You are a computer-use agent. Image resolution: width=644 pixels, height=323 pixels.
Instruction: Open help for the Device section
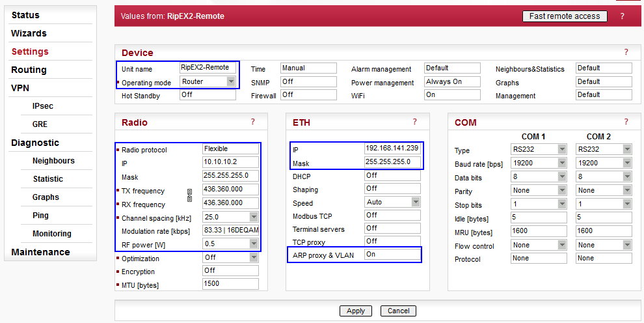click(626, 52)
